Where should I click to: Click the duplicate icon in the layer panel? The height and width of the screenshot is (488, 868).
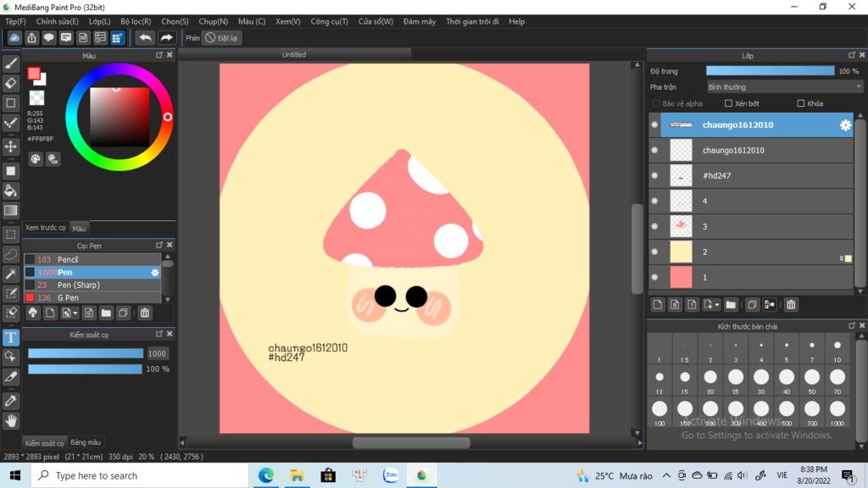coord(752,304)
